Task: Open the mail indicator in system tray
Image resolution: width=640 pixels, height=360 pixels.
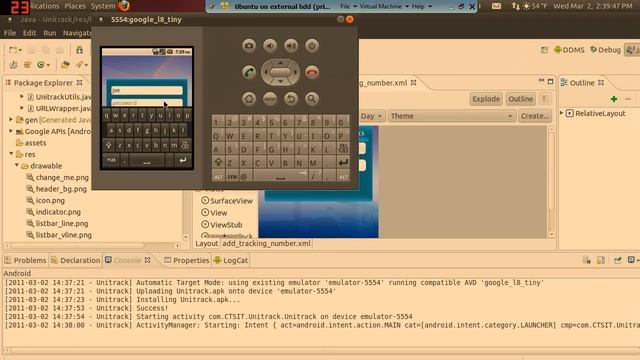Action: [x=496, y=6]
